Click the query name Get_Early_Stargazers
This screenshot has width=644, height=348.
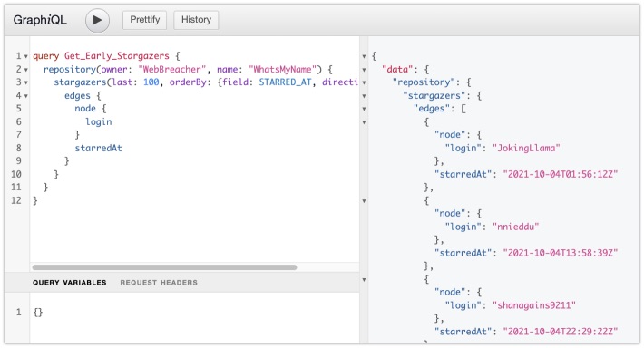117,56
